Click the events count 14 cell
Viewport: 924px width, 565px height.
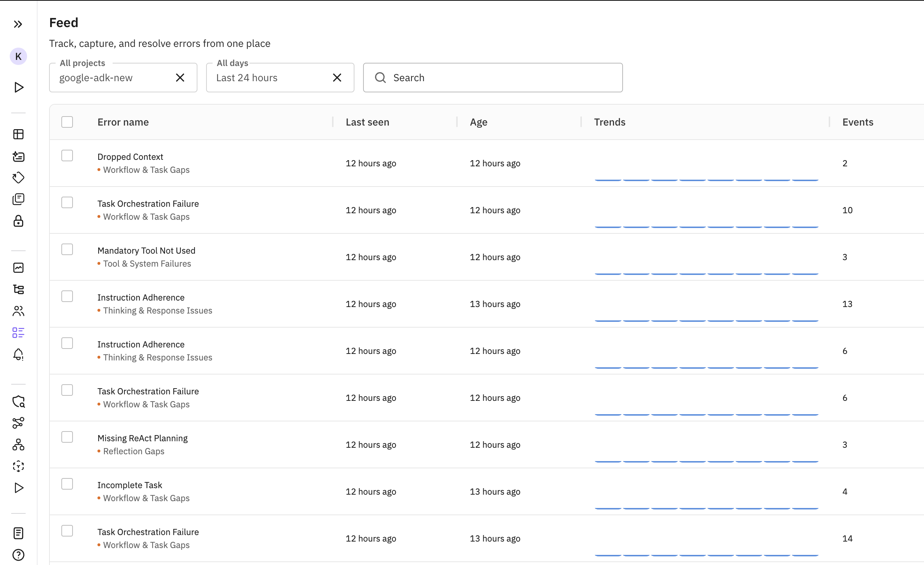point(847,539)
